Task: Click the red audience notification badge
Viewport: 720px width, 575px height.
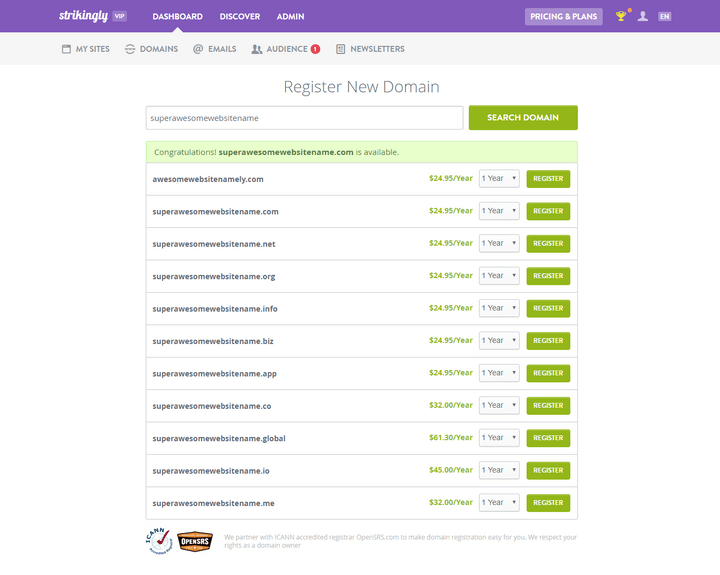Action: [315, 49]
